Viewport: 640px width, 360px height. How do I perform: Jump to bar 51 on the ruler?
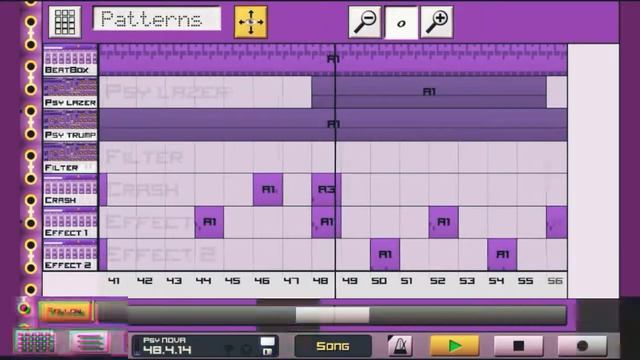[406, 281]
